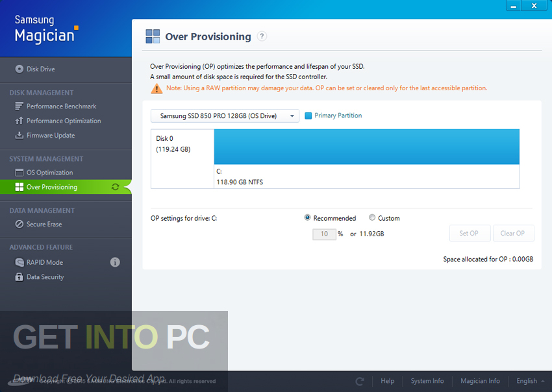Select the Recommended radio button
The width and height of the screenshot is (552, 392).
[x=307, y=217]
